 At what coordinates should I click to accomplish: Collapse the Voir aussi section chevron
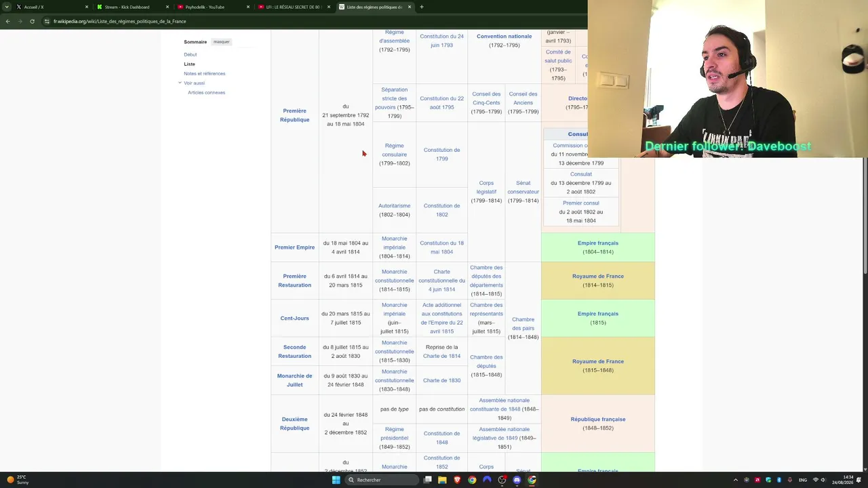pos(180,83)
